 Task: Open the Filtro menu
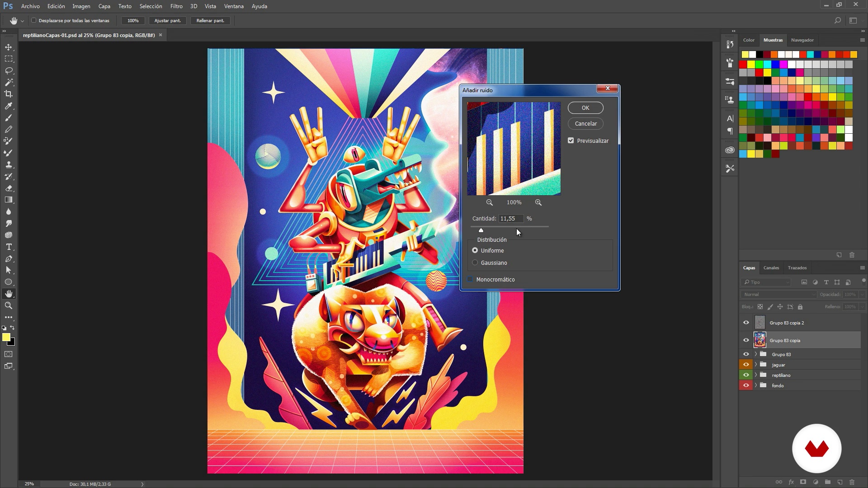[176, 6]
